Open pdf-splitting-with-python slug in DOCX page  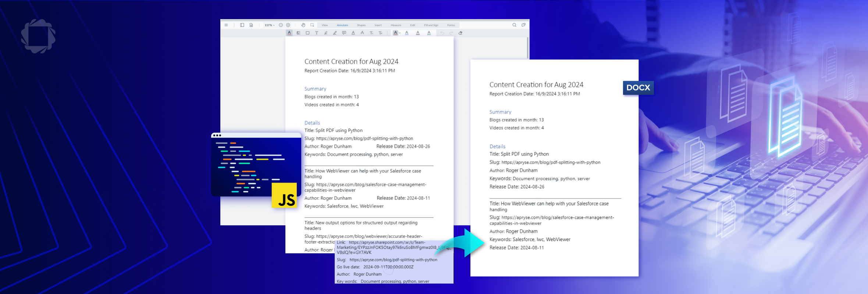tap(551, 162)
